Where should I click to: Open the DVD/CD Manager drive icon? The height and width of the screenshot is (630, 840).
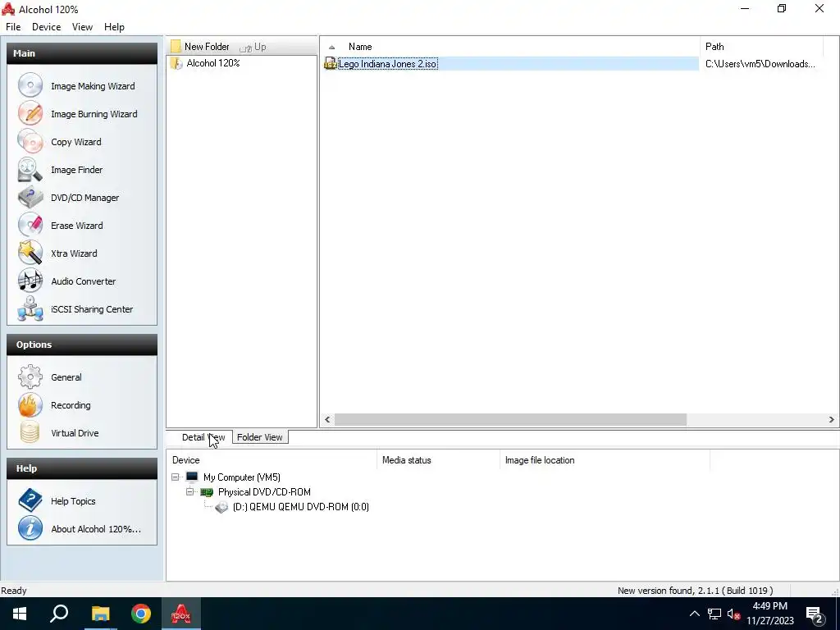pos(30,197)
